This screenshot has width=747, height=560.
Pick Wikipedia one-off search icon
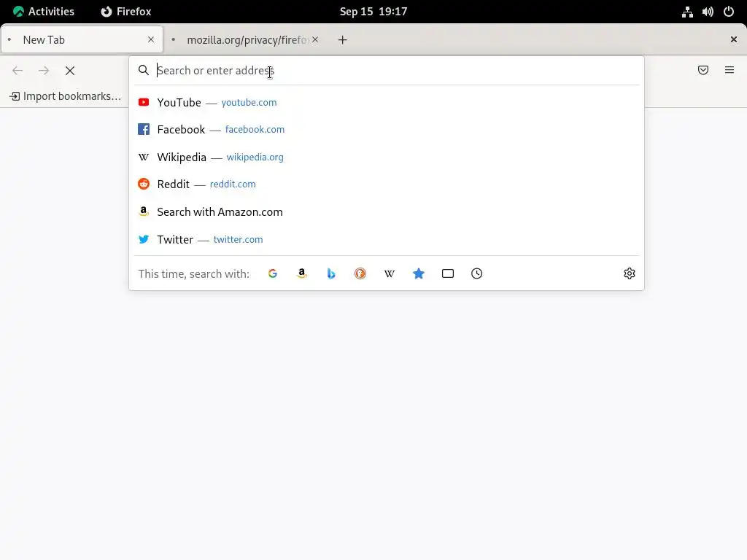click(390, 273)
